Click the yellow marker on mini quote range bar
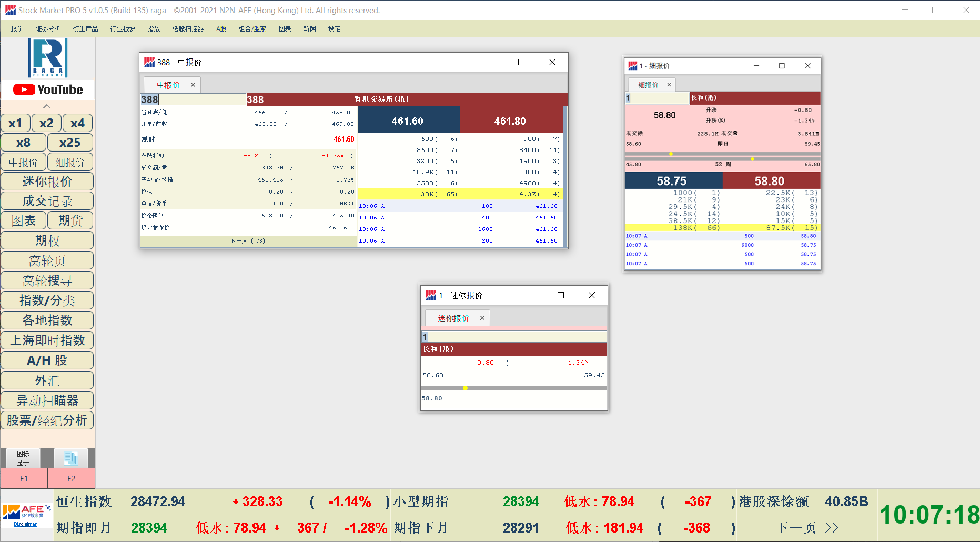Image resolution: width=980 pixels, height=542 pixels. point(465,388)
